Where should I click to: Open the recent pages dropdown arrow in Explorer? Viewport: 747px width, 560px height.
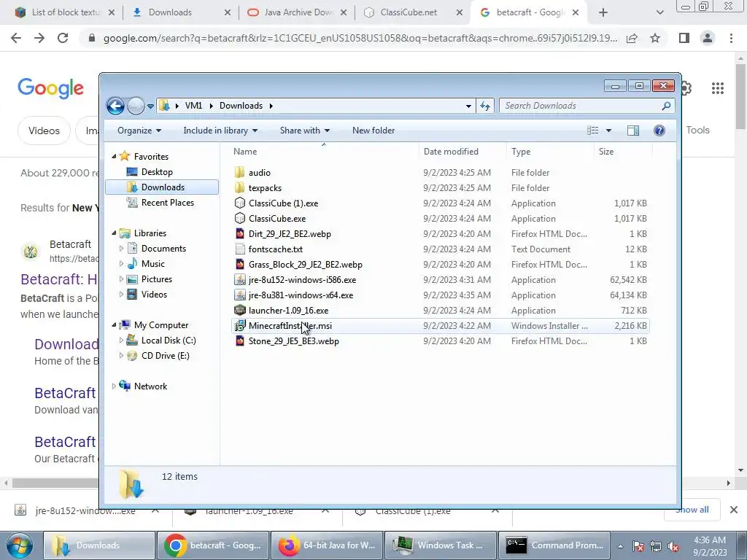(x=150, y=106)
